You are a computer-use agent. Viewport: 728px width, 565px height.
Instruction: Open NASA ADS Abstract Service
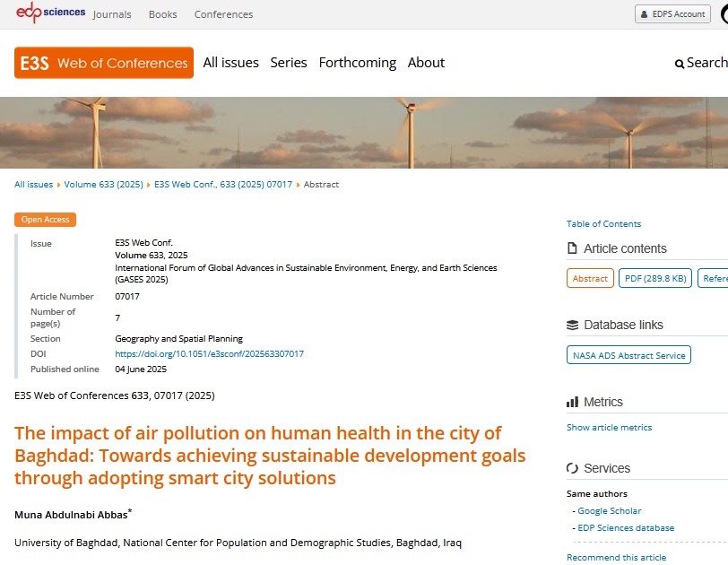point(628,355)
